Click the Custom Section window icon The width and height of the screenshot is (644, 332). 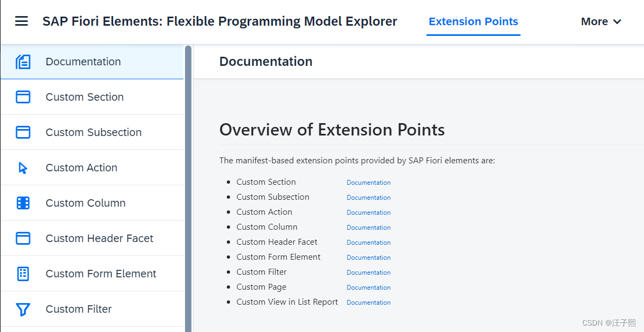pos(23,97)
